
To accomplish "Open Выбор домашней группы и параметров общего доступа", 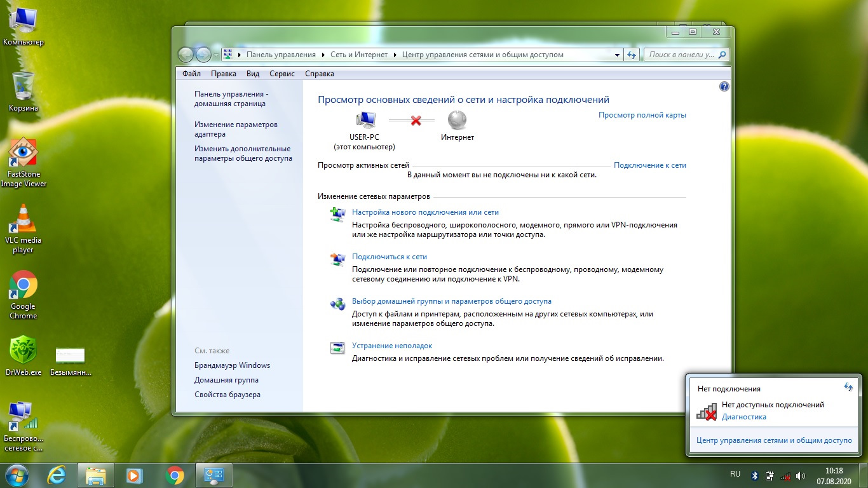I will (x=452, y=301).
